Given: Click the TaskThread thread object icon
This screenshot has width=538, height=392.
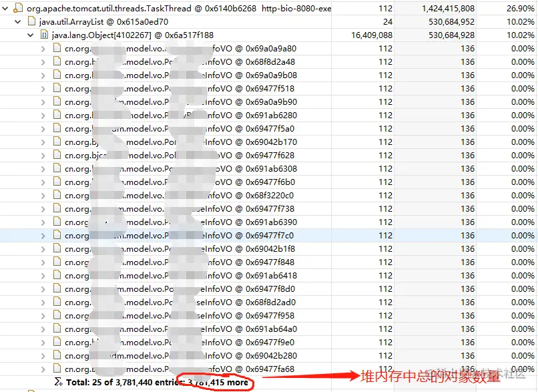Looking at the screenshot, I should [18, 8].
